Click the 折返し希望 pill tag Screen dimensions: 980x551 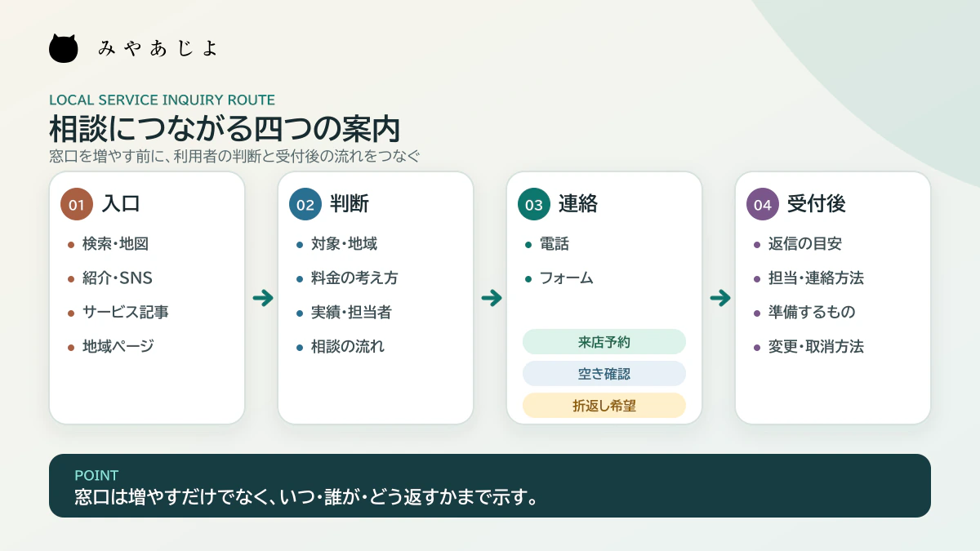coord(604,406)
